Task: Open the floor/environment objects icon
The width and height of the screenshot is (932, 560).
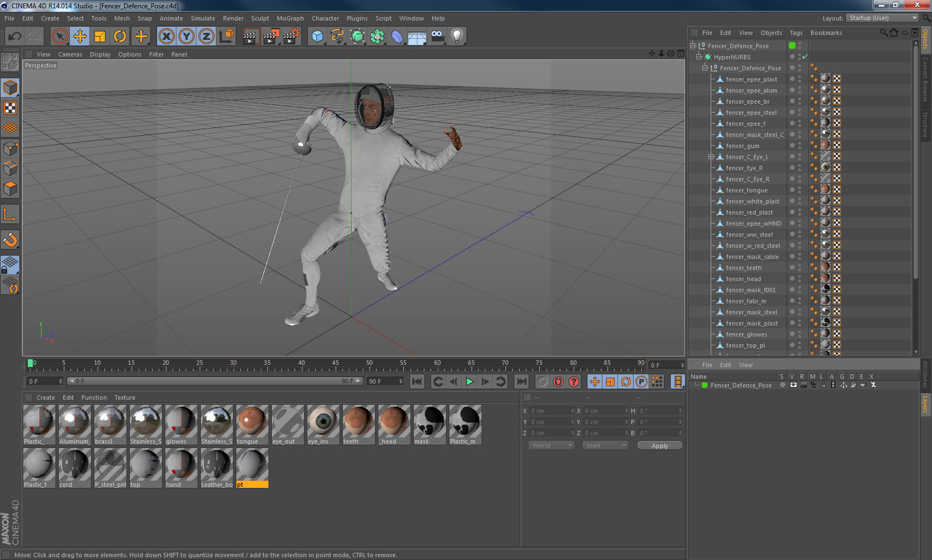Action: 417,37
